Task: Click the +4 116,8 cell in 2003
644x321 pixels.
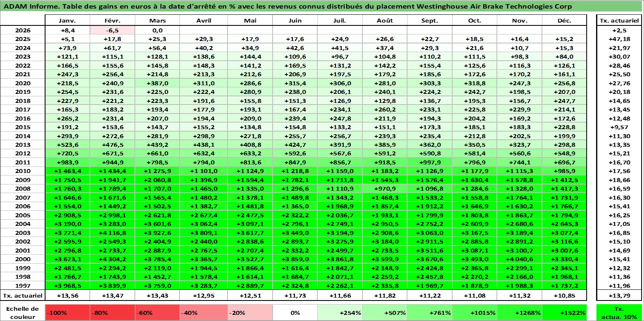Action: tap(112, 233)
